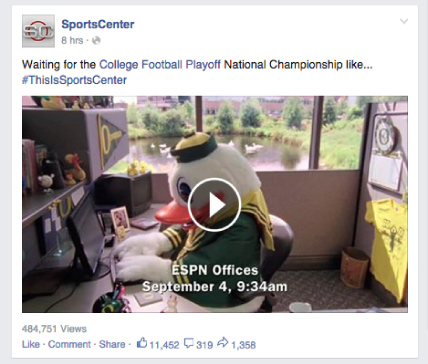This screenshot has width=428, height=364.
Task: Click the speech bubble comments icon
Action: (189, 343)
